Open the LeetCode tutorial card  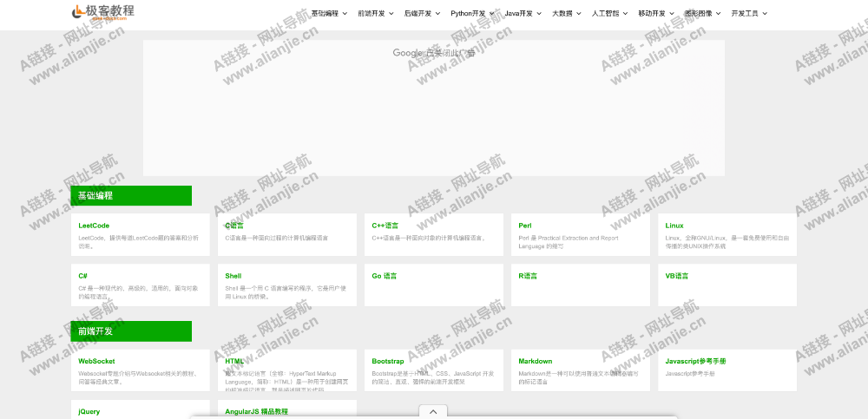[x=94, y=226]
